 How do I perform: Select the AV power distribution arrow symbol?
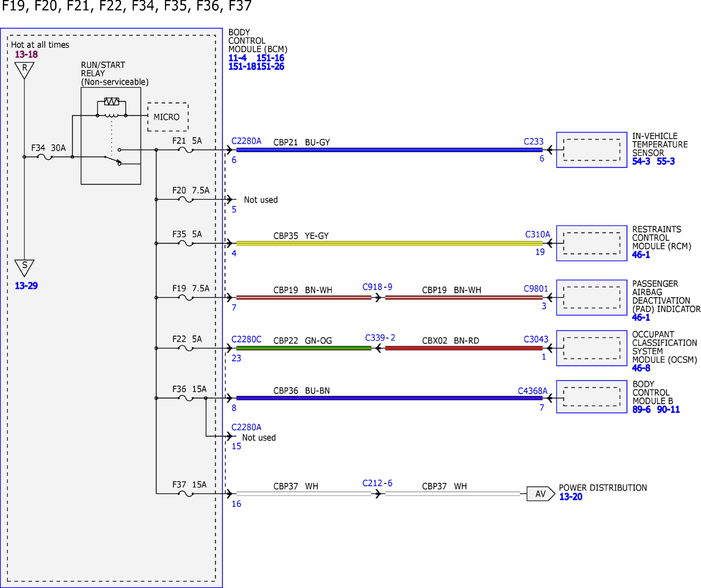coord(541,494)
